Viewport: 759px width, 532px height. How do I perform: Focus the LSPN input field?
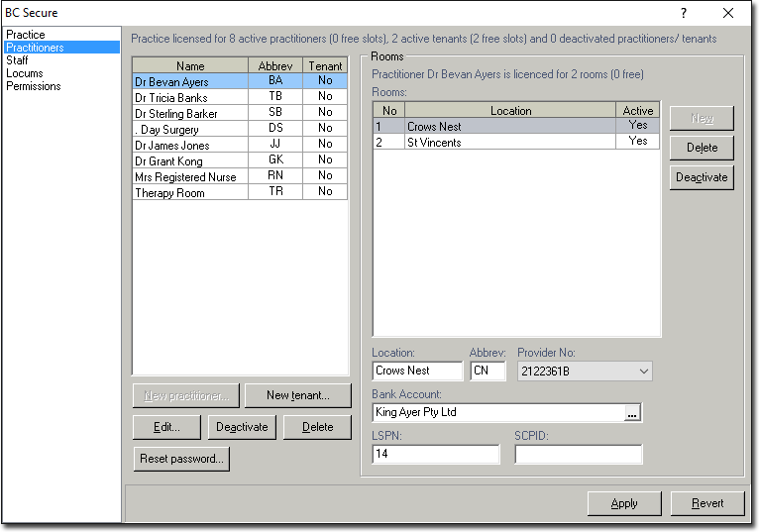tap(436, 455)
